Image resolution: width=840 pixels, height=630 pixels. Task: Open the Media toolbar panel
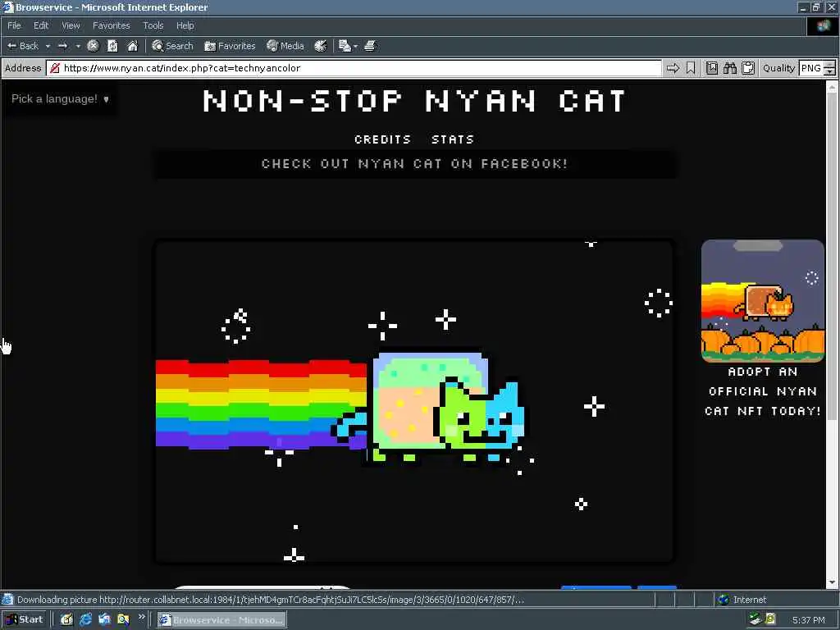tap(285, 46)
